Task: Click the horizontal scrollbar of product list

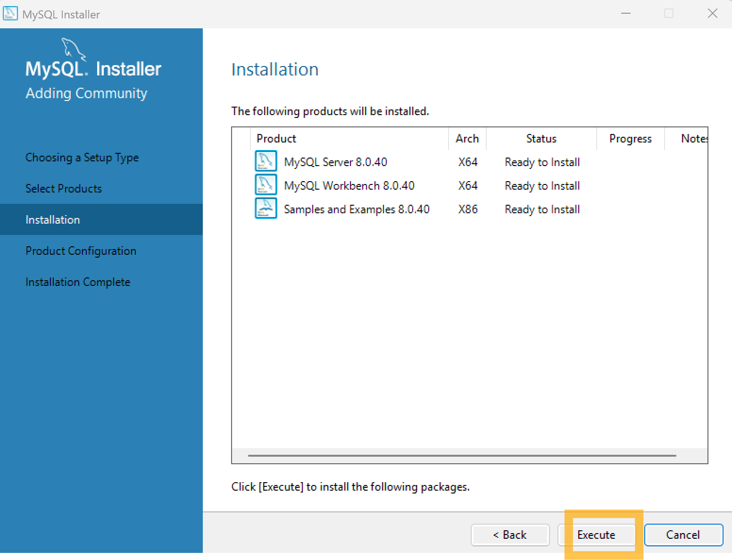Action: [x=462, y=456]
